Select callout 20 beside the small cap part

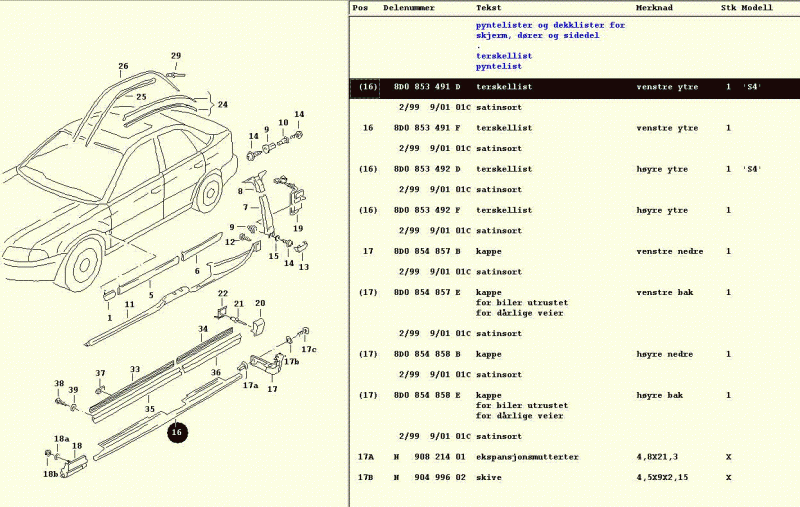(x=259, y=303)
